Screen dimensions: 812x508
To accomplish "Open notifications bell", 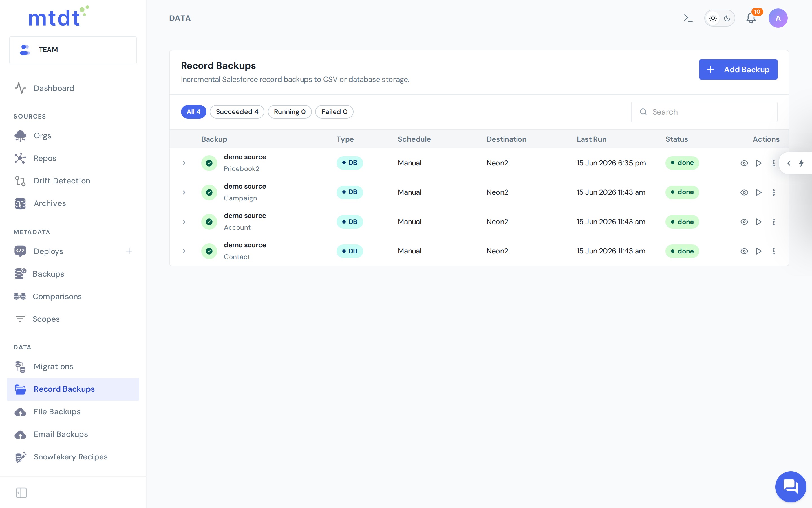I will [751, 18].
